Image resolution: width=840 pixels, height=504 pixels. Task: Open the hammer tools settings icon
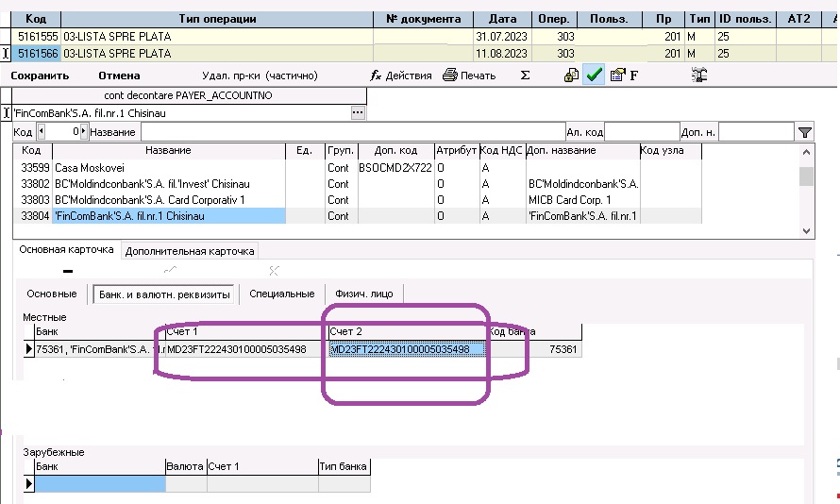coord(699,75)
